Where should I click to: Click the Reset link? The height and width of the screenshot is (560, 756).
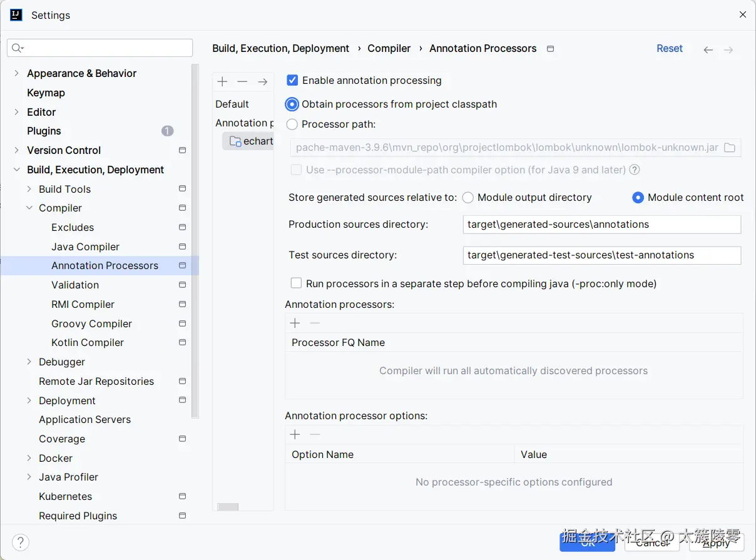click(x=669, y=49)
